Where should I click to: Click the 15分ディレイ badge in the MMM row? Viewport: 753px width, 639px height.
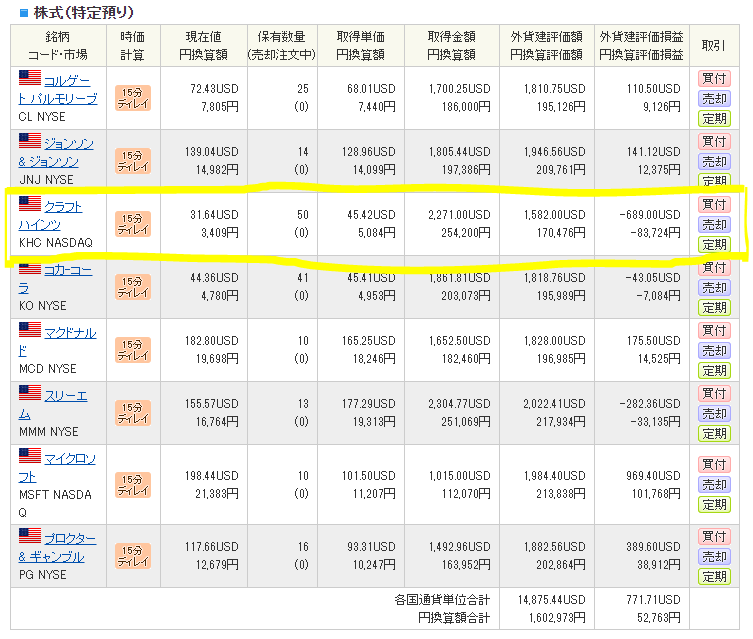tap(132, 413)
